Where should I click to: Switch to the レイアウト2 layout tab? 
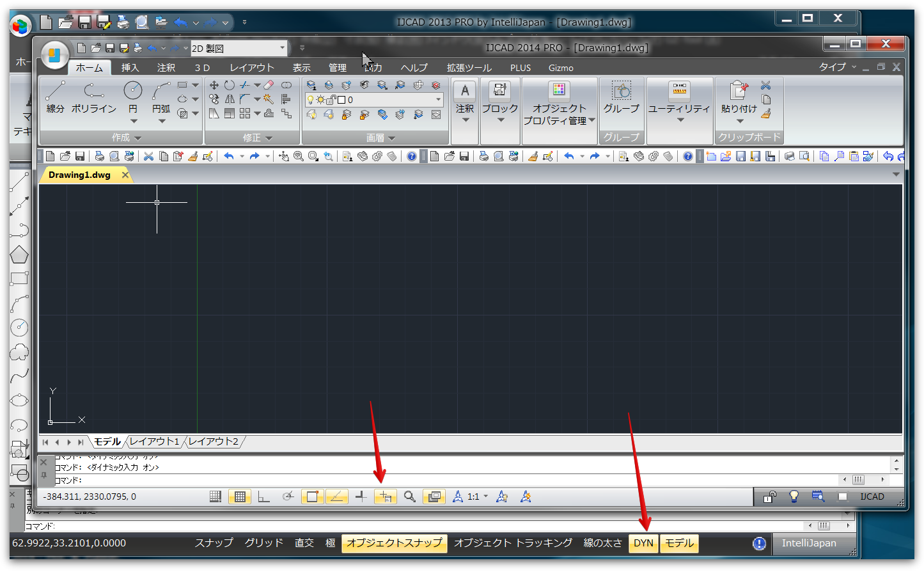pyautogui.click(x=213, y=441)
